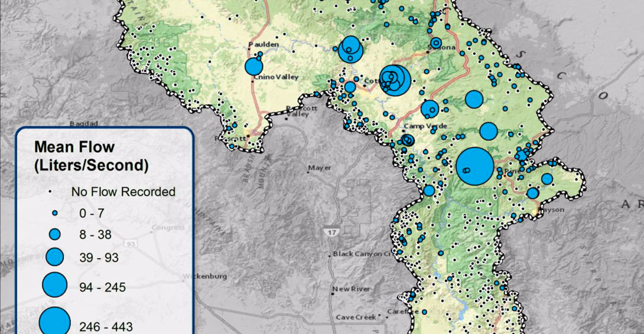Screen dimensions: 644x334
Task: Select the 0 - 7 legend circle
Action: (x=55, y=212)
